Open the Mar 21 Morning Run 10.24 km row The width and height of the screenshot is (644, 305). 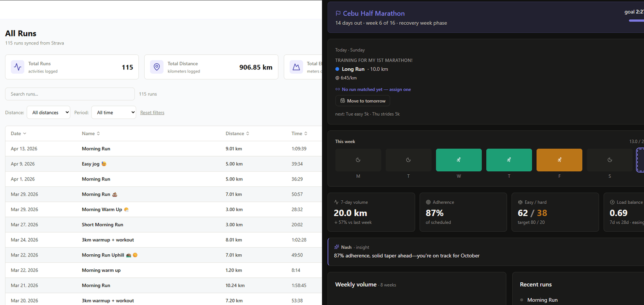click(x=164, y=285)
